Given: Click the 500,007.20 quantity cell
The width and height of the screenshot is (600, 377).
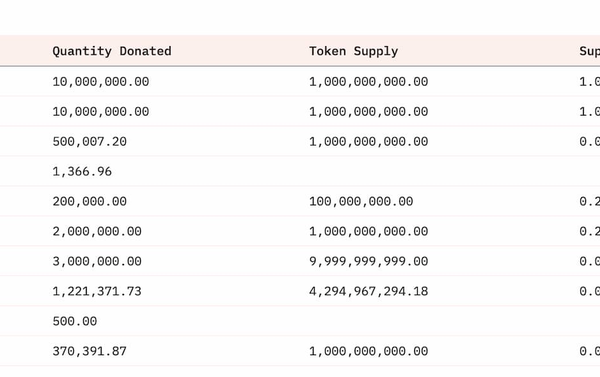Looking at the screenshot, I should 90,141.
